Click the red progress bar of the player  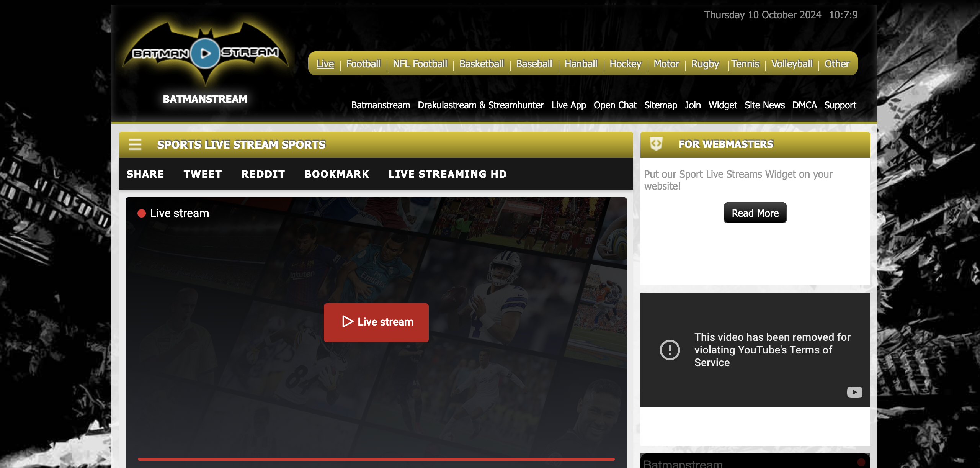[x=376, y=459]
